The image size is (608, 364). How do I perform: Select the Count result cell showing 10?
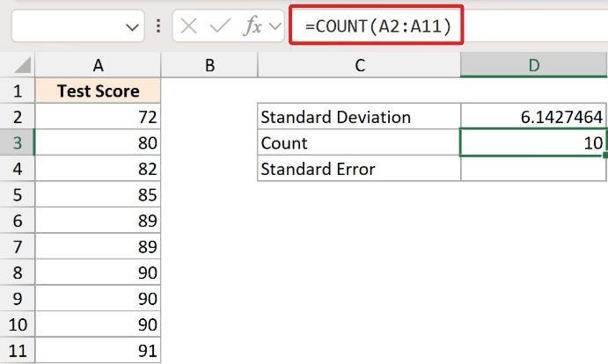pos(533,142)
